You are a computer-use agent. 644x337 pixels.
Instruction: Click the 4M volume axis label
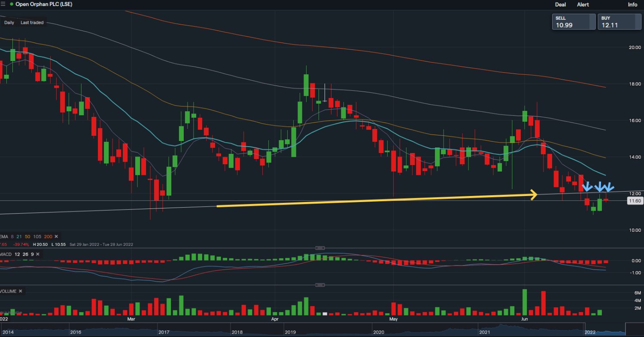coord(637,300)
